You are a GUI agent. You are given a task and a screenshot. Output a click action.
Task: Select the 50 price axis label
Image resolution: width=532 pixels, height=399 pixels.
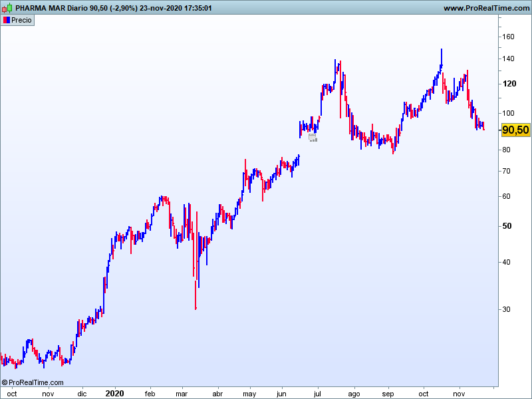click(x=506, y=226)
